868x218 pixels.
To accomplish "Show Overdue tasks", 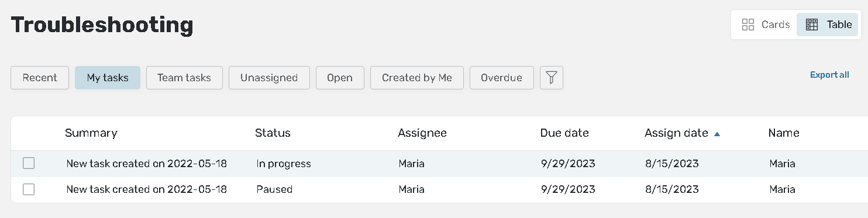I will [x=501, y=78].
